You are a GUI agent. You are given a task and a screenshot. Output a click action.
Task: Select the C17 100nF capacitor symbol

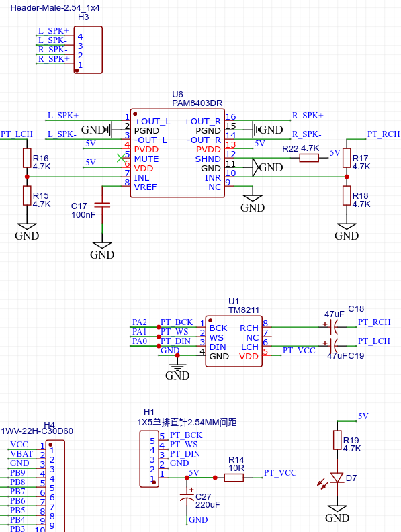click(x=102, y=205)
